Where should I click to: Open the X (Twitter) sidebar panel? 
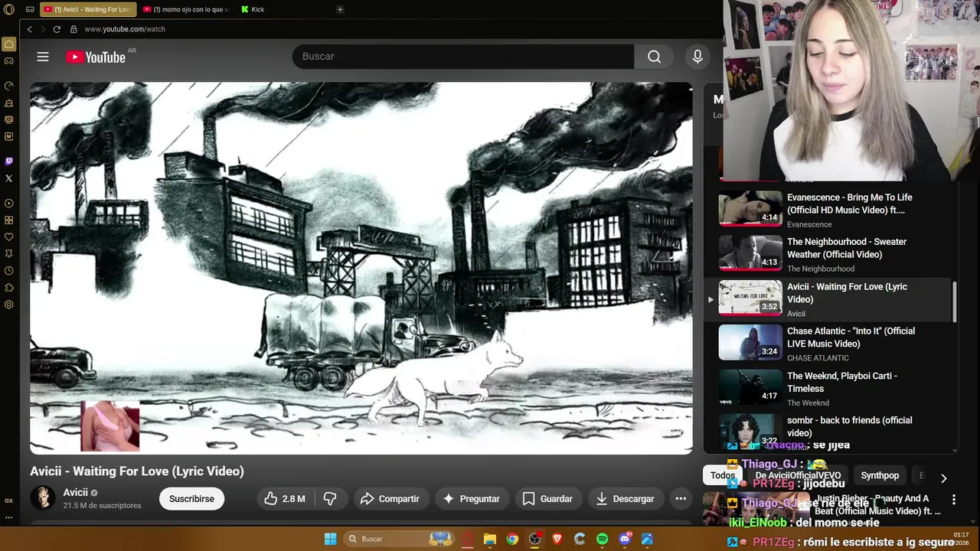pos(9,178)
